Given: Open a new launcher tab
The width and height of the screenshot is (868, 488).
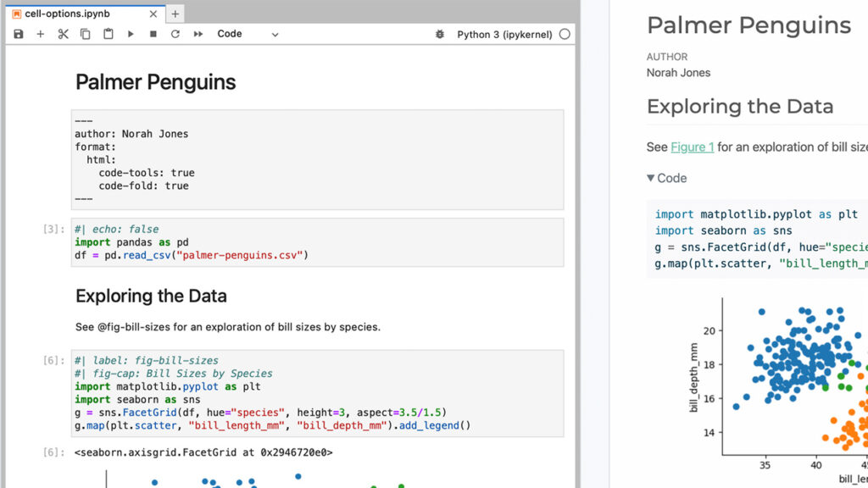Looking at the screenshot, I should 175,14.
